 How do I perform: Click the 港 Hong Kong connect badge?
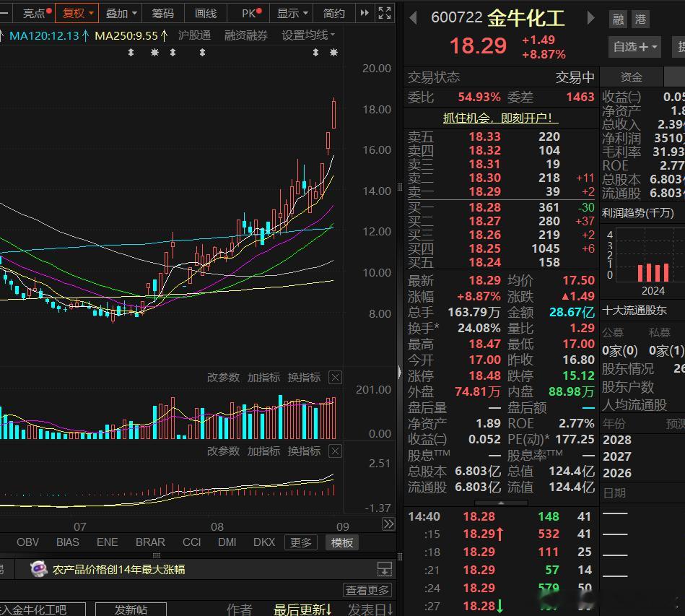click(x=640, y=19)
